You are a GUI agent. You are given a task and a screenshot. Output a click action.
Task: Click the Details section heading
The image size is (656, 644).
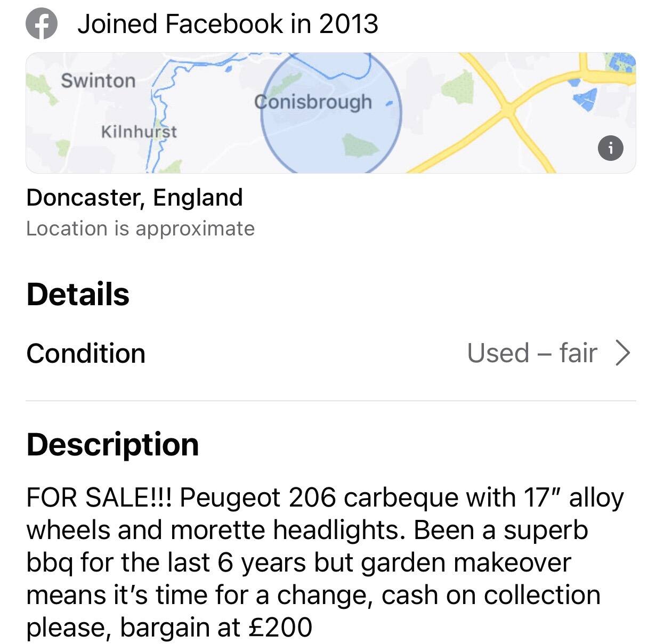tap(78, 294)
